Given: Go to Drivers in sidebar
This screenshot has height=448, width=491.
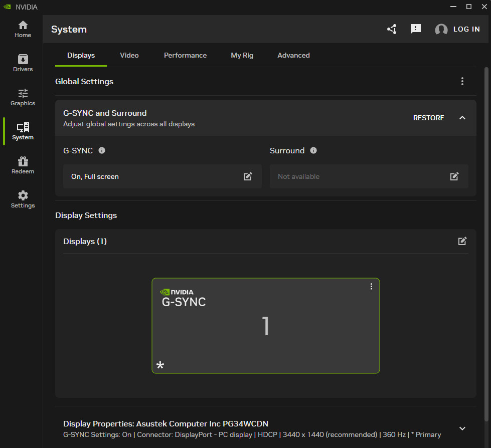Looking at the screenshot, I should [x=23, y=64].
